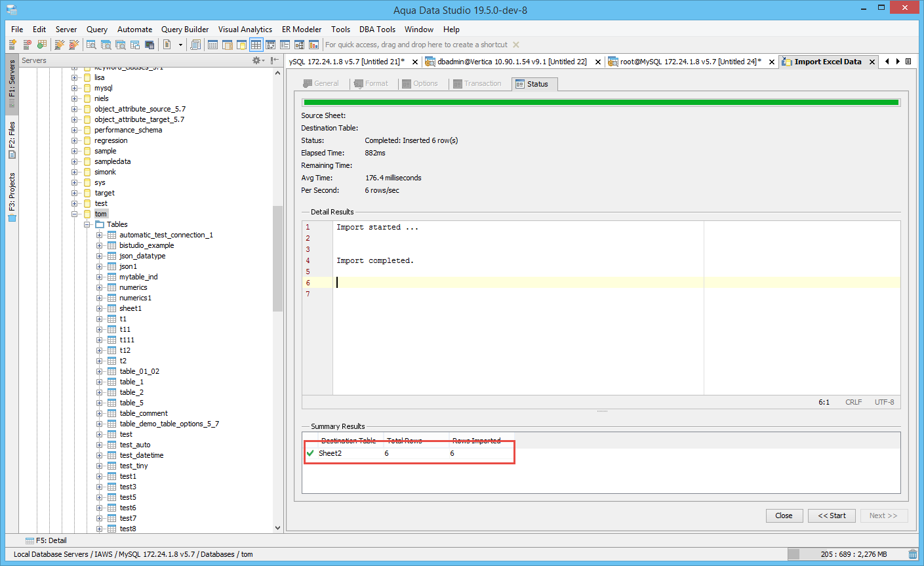Click line 6 in Detail Results editor
This screenshot has width=924, height=566.
pos(616,283)
